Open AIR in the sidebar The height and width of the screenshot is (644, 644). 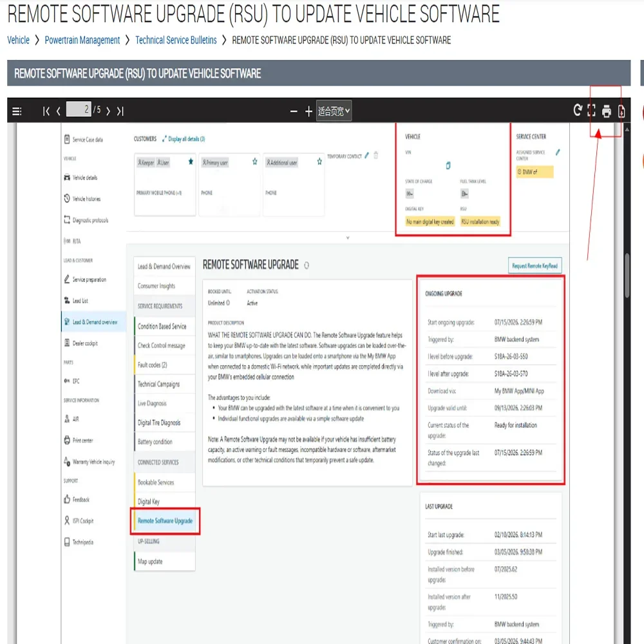pyautogui.click(x=71, y=419)
